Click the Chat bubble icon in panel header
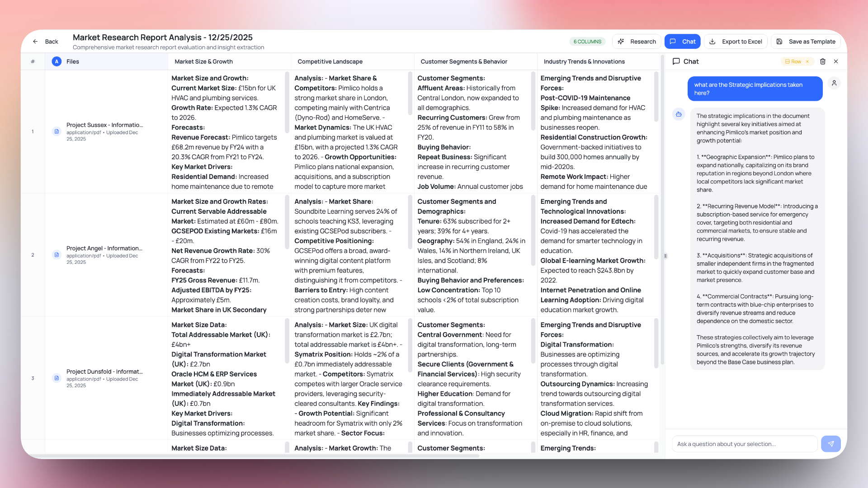Viewport: 868px width, 488px height. (676, 61)
